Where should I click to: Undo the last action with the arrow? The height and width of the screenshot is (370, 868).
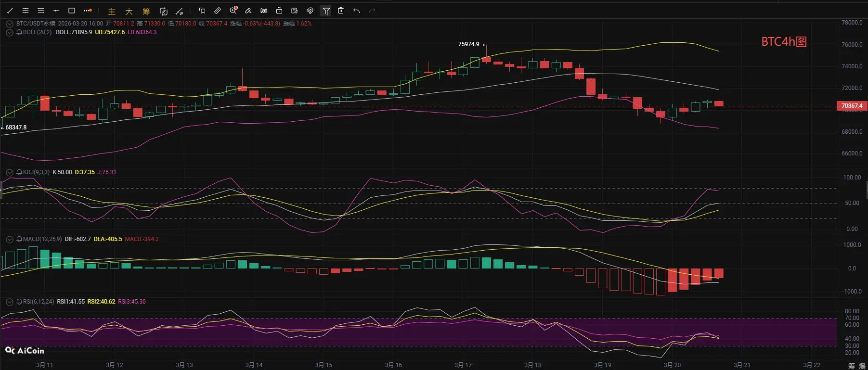pos(356,11)
